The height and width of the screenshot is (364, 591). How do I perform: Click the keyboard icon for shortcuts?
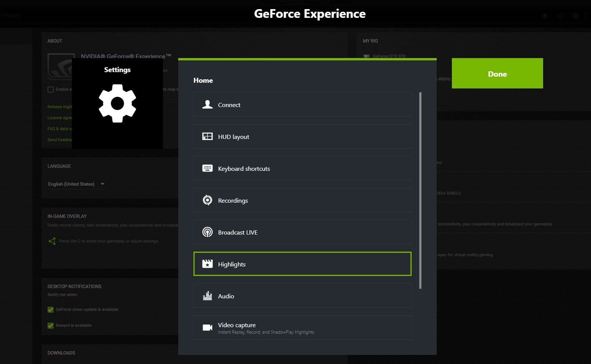[207, 168]
